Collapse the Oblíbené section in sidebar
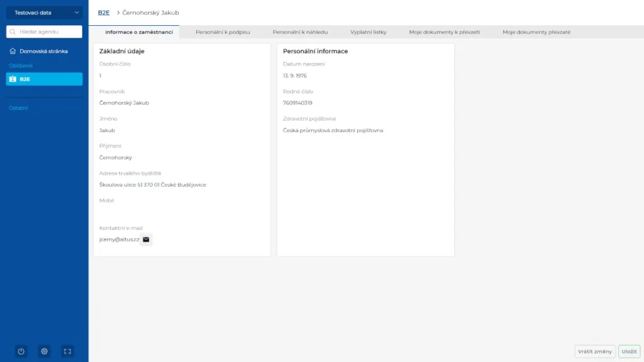Screen dimensions: 644x362 click(21, 65)
